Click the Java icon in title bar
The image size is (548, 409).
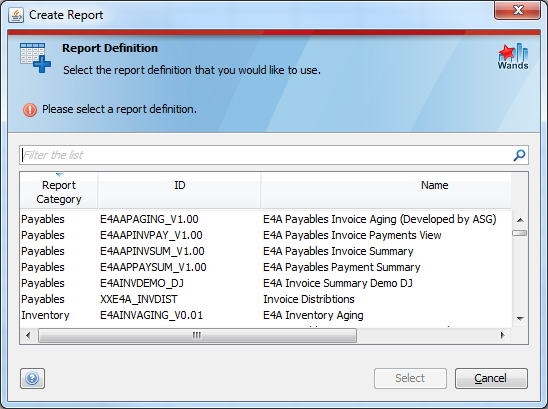[x=16, y=15]
